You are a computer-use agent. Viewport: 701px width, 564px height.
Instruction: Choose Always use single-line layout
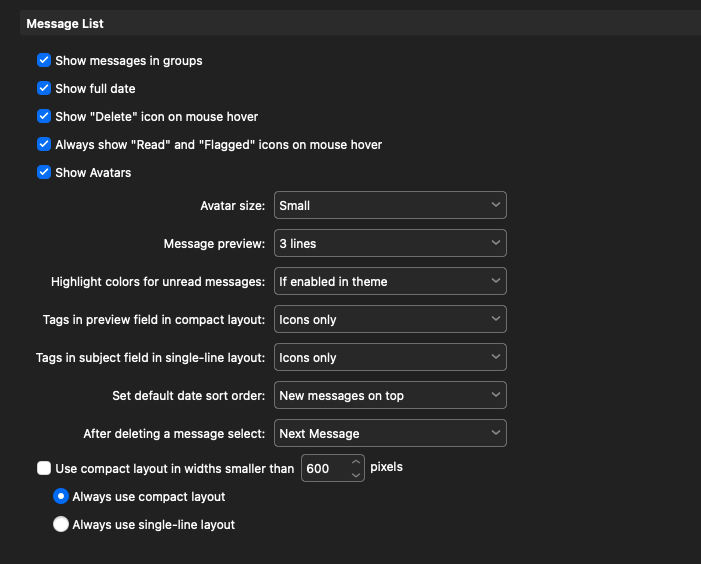[61, 525]
